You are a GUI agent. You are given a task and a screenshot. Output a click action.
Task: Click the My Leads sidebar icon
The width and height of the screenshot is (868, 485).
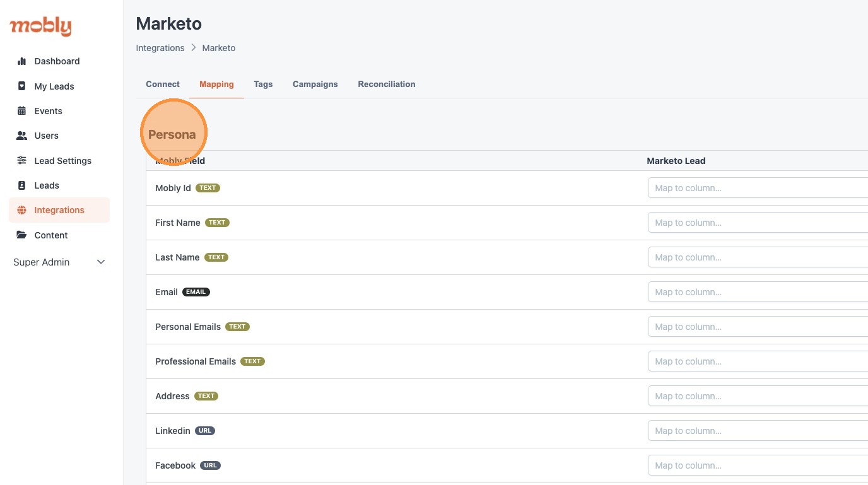pyautogui.click(x=21, y=86)
